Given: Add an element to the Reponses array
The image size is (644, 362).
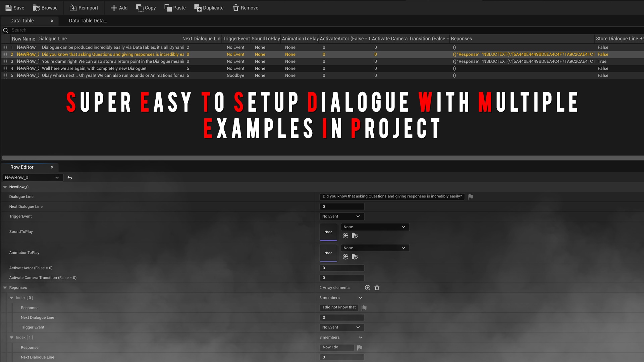Looking at the screenshot, I should tap(367, 288).
